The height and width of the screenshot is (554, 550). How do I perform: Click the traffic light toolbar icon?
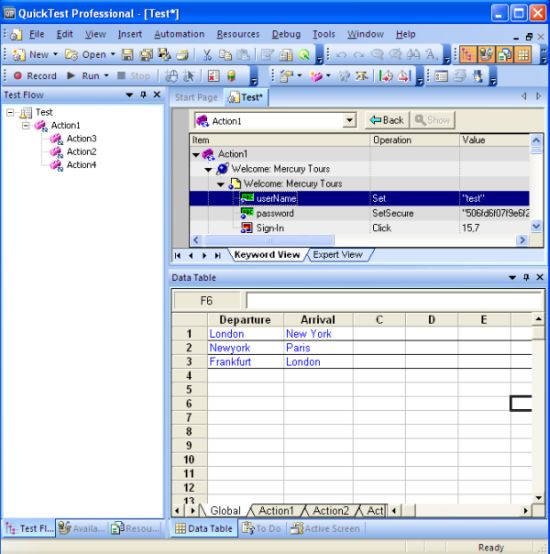coord(231,76)
